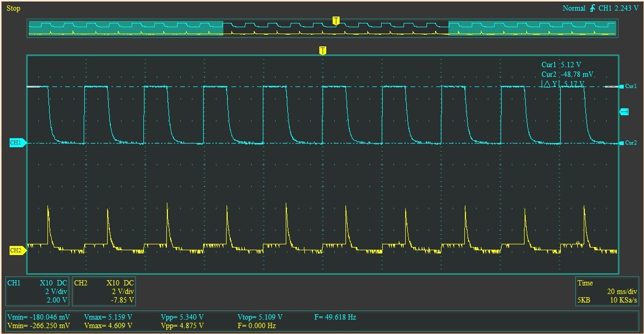Click the Stop acquisition status
The height and width of the screenshot is (334, 644).
pos(13,9)
